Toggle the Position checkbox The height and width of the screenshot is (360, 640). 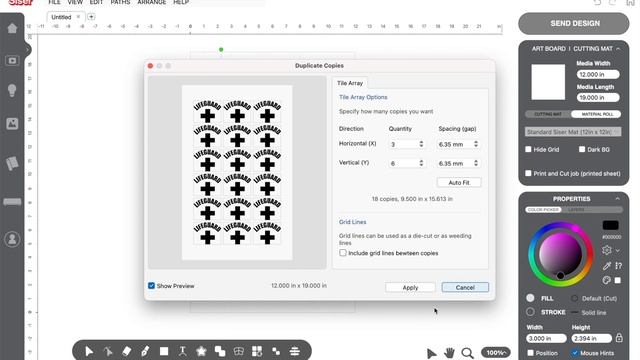pyautogui.click(x=530, y=353)
